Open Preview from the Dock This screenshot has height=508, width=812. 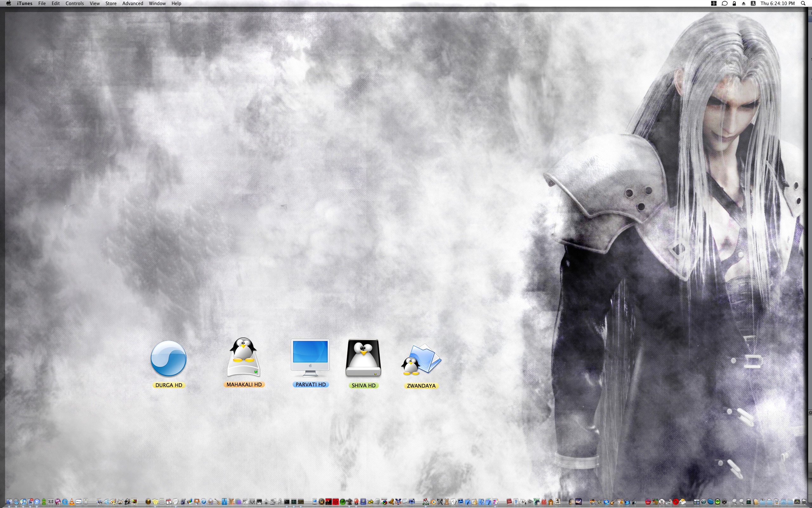coord(99,502)
